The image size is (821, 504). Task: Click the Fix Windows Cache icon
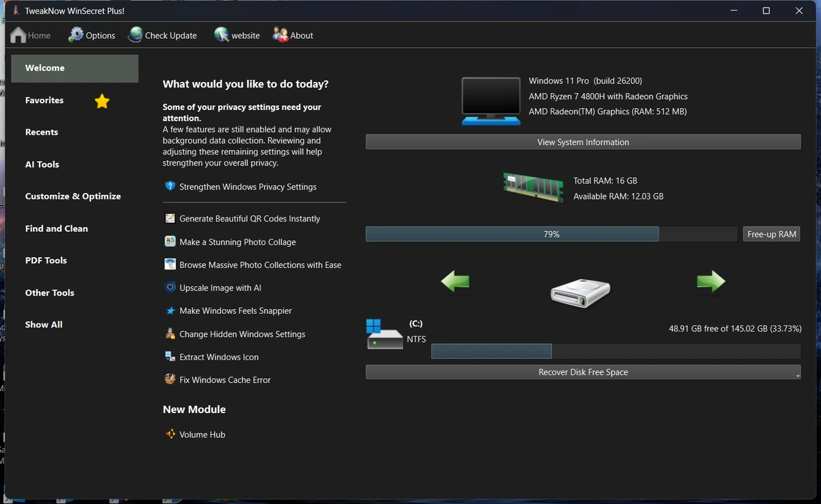pos(170,379)
